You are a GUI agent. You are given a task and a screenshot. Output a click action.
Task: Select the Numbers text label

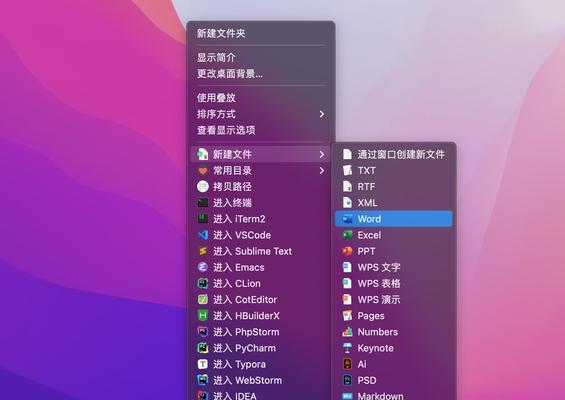click(378, 332)
